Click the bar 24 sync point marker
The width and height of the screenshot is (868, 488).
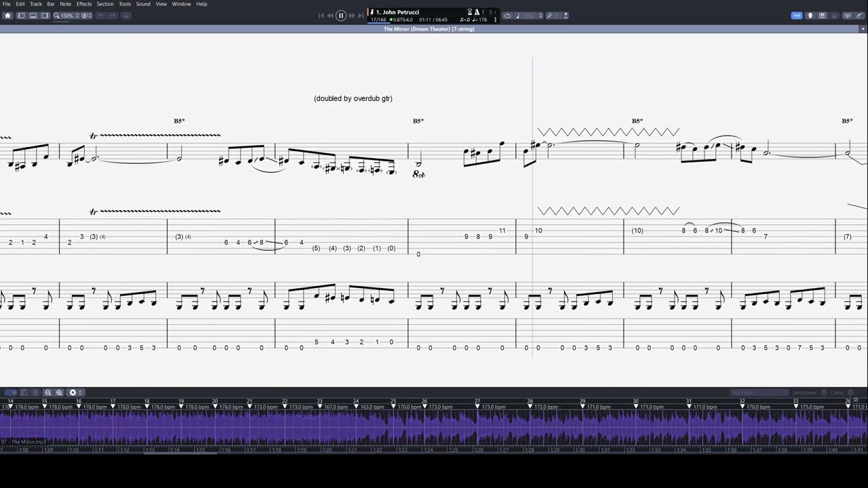pos(355,406)
